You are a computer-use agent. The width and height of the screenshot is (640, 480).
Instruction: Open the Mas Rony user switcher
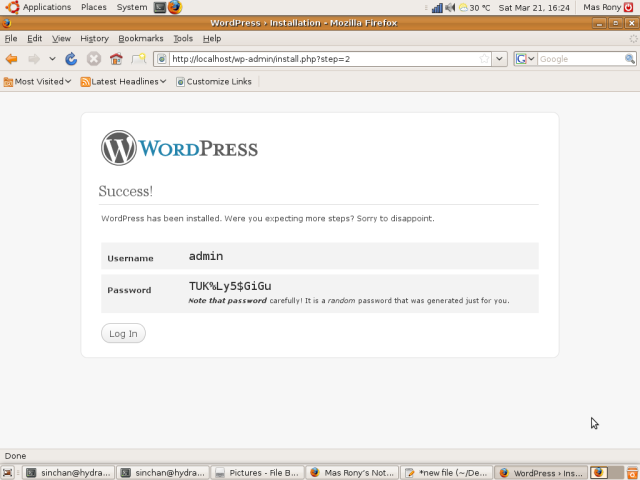[602, 7]
